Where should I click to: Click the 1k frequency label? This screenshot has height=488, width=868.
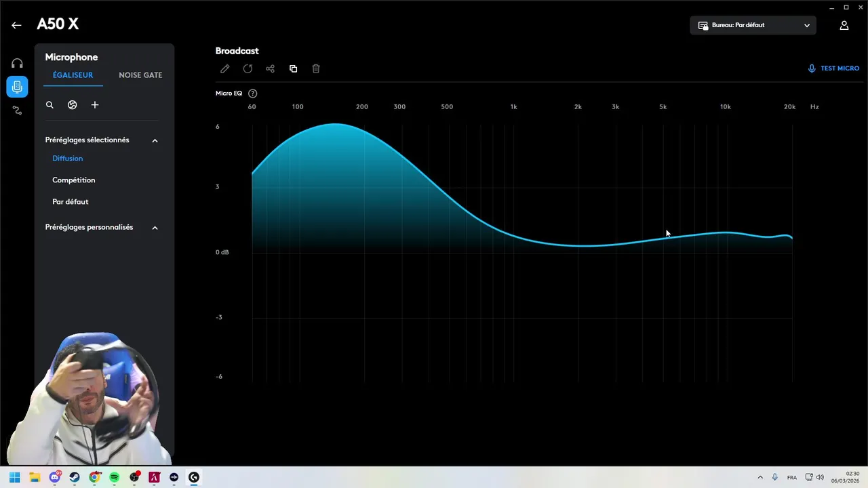514,106
